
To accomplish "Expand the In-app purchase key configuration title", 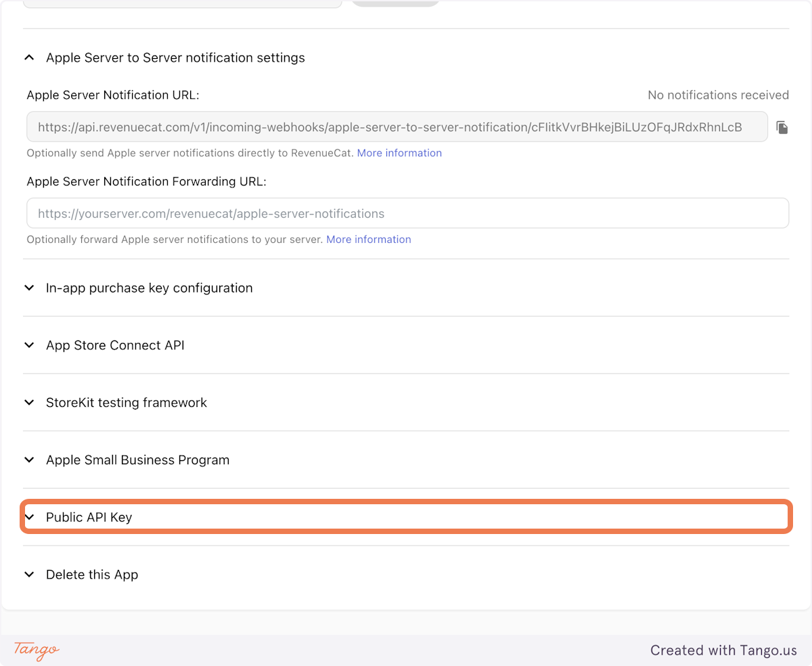I will click(x=149, y=288).
